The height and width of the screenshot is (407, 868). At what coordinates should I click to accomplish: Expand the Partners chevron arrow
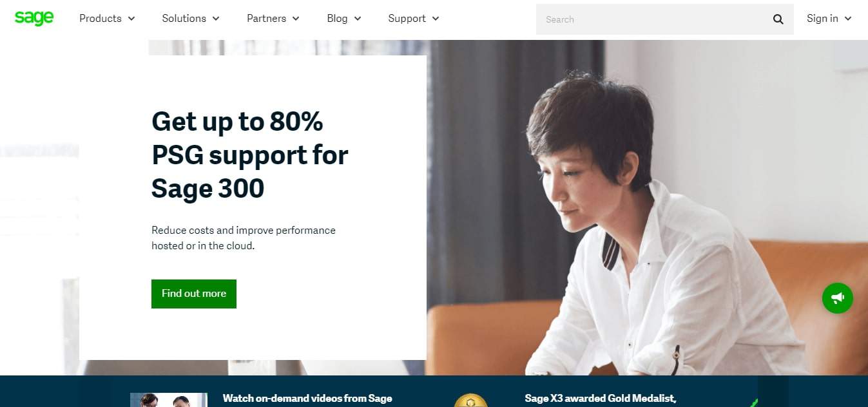tap(296, 19)
